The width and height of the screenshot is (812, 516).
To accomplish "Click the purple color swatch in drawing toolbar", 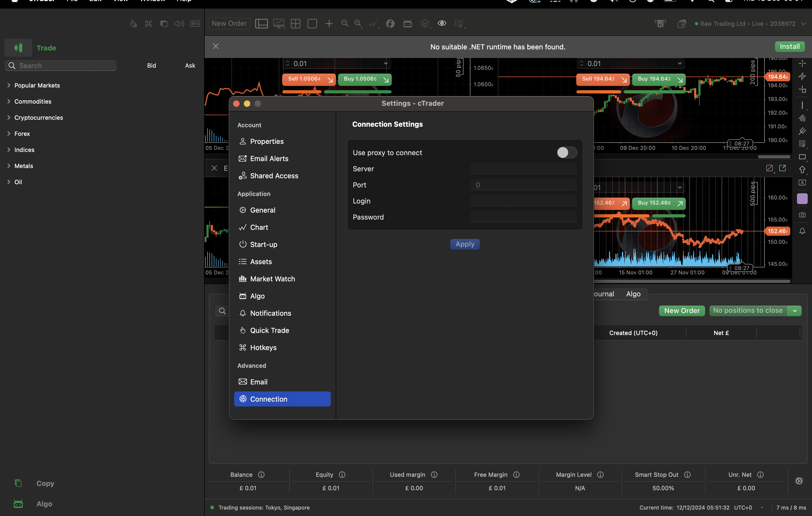I will pos(802,199).
